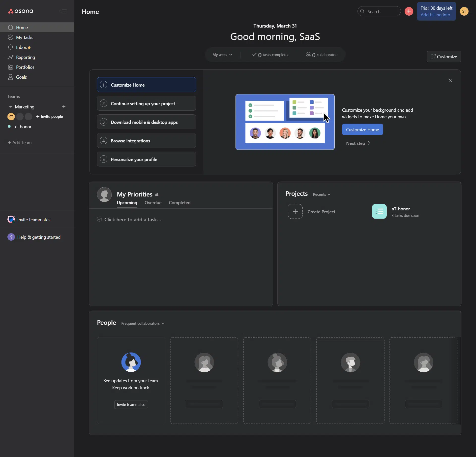Open the ST profile avatar menu

[x=464, y=11]
